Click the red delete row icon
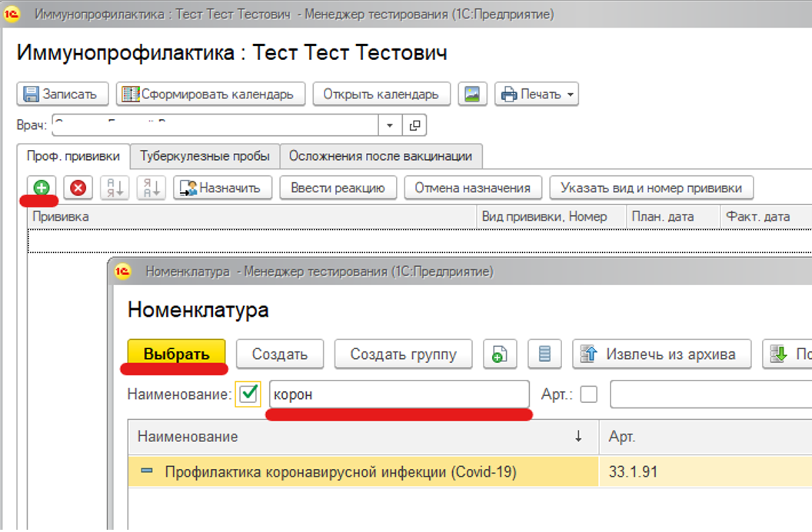This screenshot has width=812, height=532. 78,188
